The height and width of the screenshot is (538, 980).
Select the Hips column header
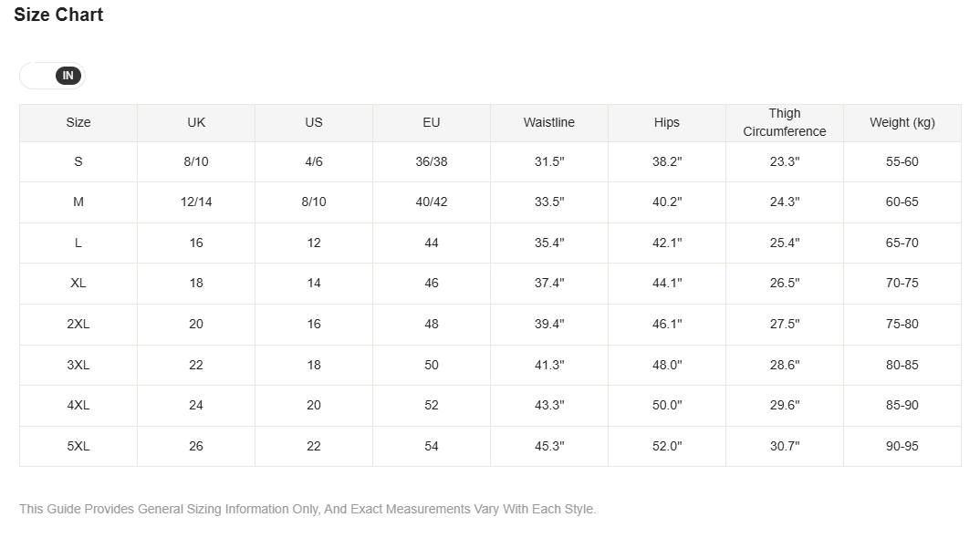667,122
